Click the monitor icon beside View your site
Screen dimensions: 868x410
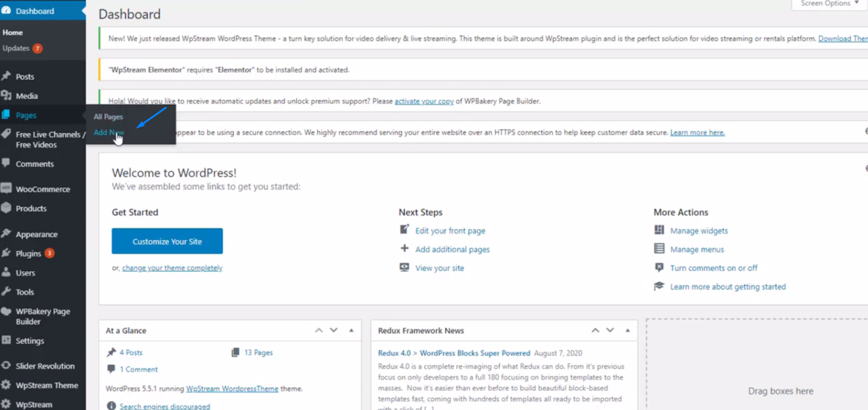[404, 267]
